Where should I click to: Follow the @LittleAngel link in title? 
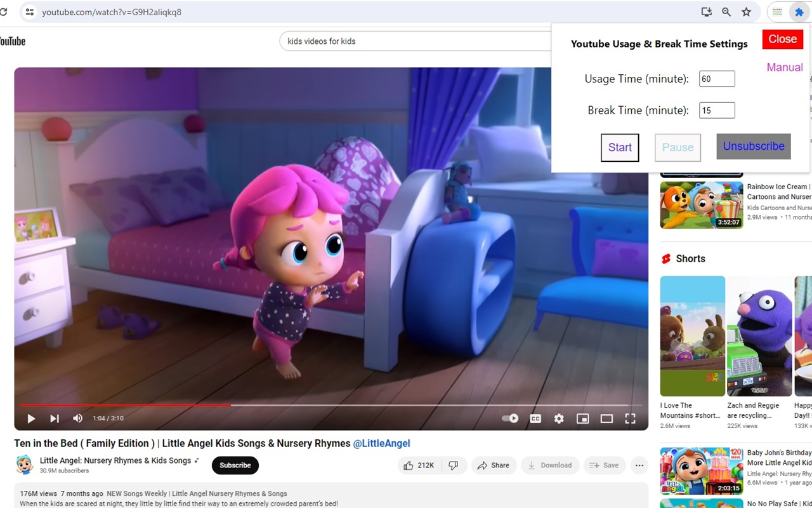[381, 443]
